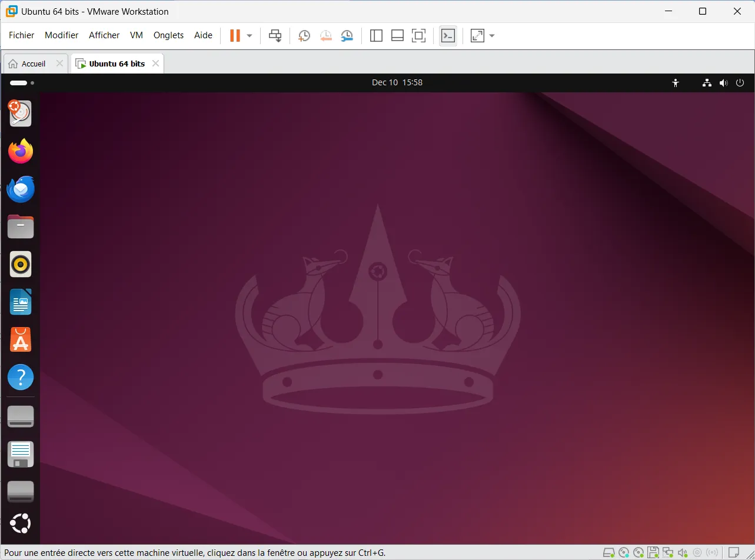Screen dimensions: 755x560
Task: Launch Thunderbird mail from the dock
Action: (x=21, y=189)
